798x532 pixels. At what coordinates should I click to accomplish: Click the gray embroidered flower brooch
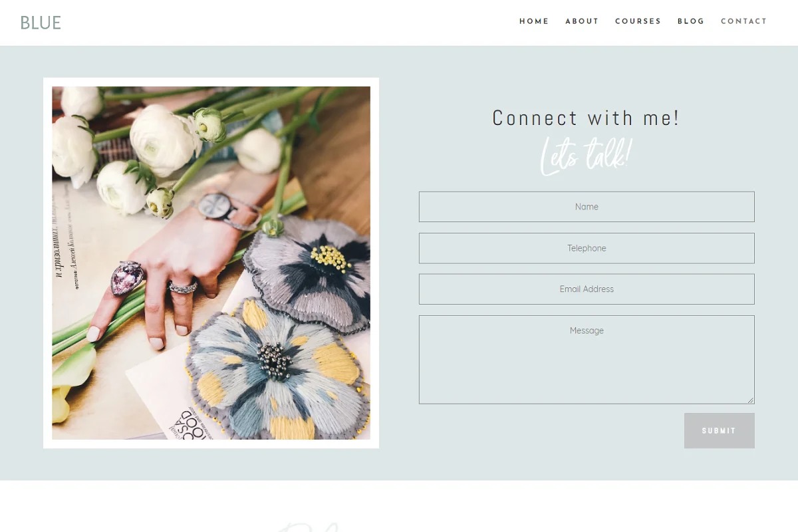(x=309, y=271)
